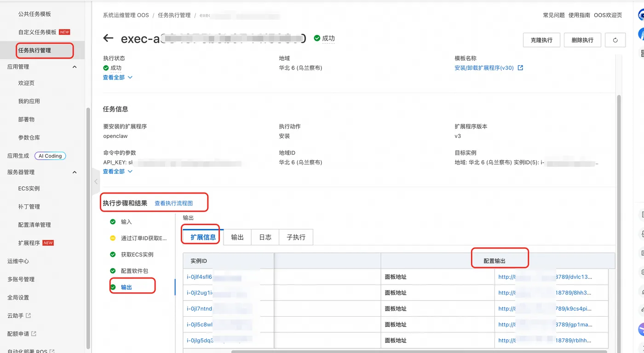Refresh the execution details with the reload icon

[x=615, y=40]
